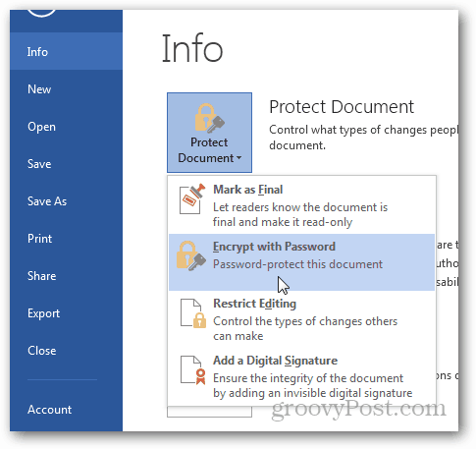
Task: Open the Export page
Action: (x=43, y=313)
